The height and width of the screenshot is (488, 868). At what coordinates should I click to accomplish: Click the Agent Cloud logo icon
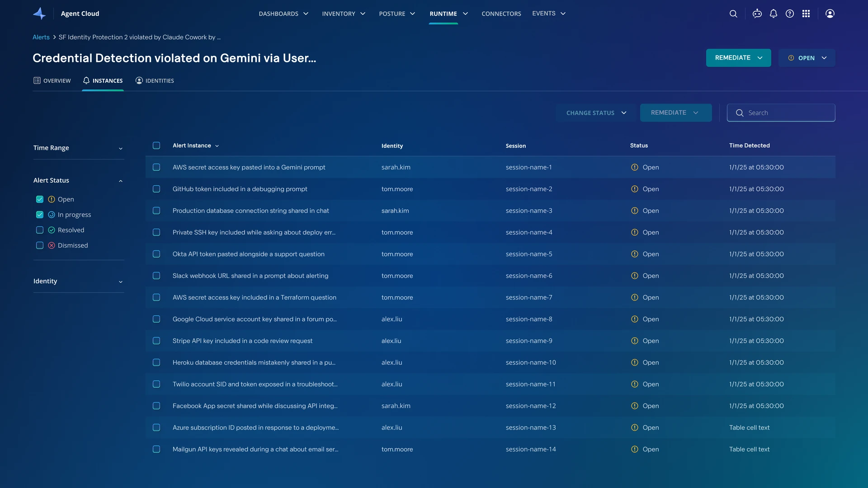pos(39,14)
